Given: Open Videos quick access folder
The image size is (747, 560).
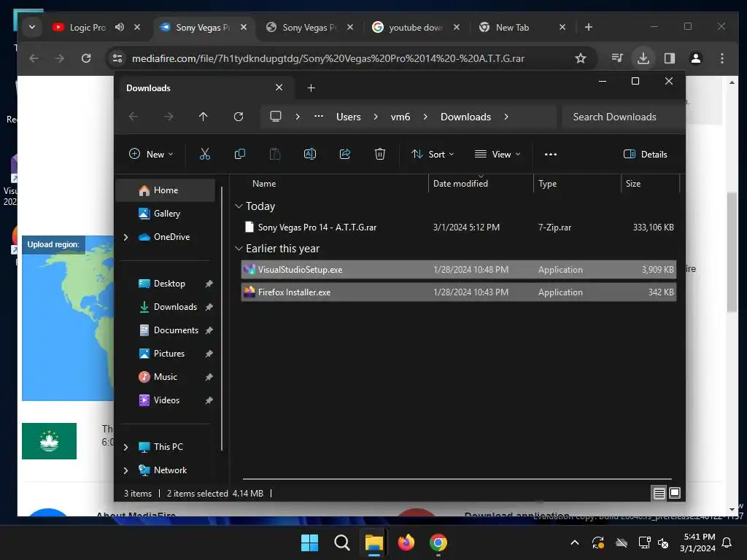Looking at the screenshot, I should (166, 400).
